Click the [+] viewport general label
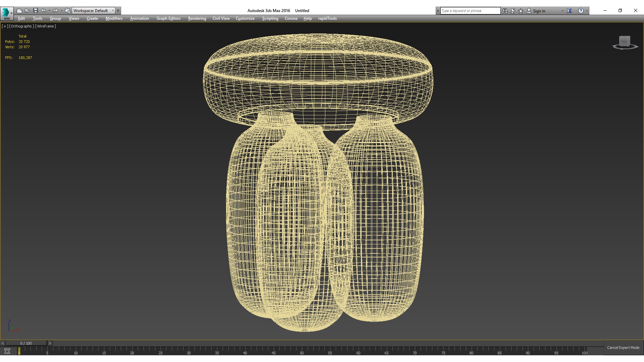 pos(5,26)
